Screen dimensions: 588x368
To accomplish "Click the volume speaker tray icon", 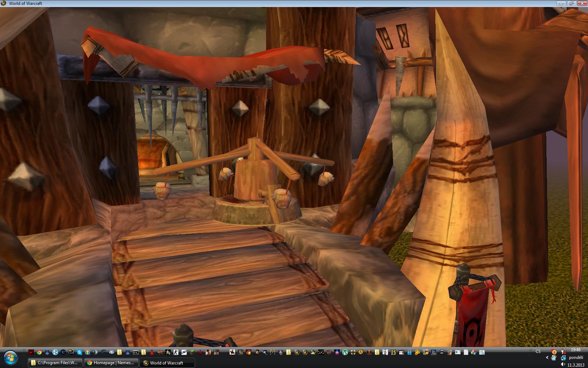I will point(563,364).
